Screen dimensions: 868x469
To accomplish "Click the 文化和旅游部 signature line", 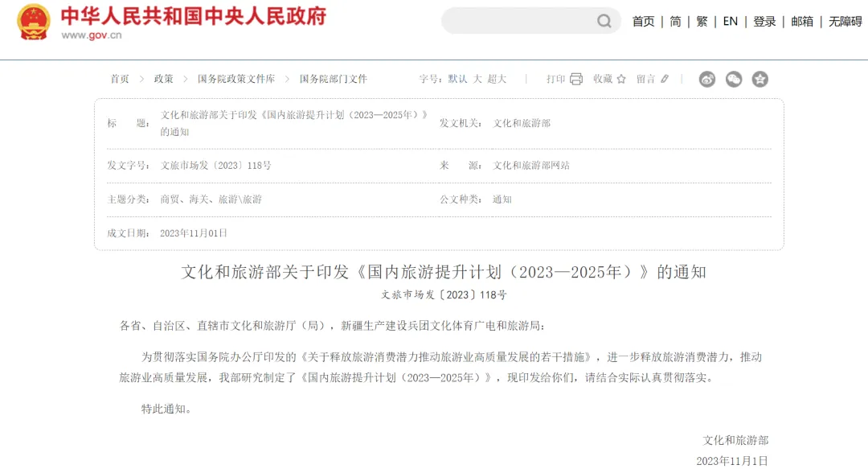I will (x=735, y=440).
